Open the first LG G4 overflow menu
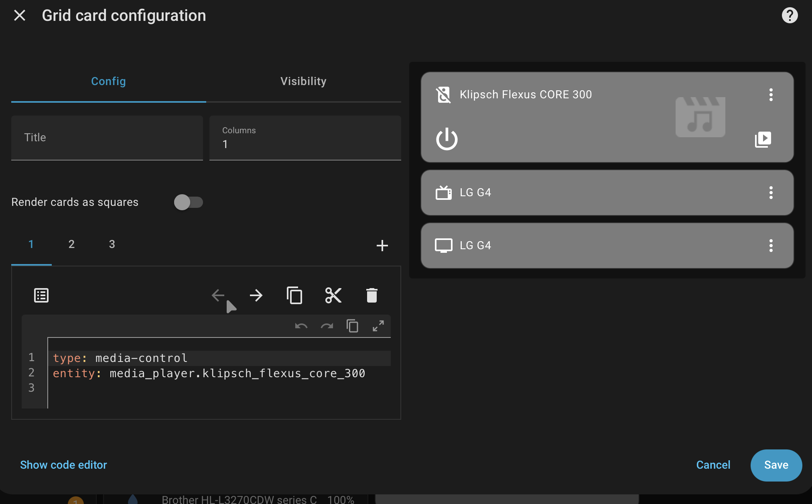 771,193
